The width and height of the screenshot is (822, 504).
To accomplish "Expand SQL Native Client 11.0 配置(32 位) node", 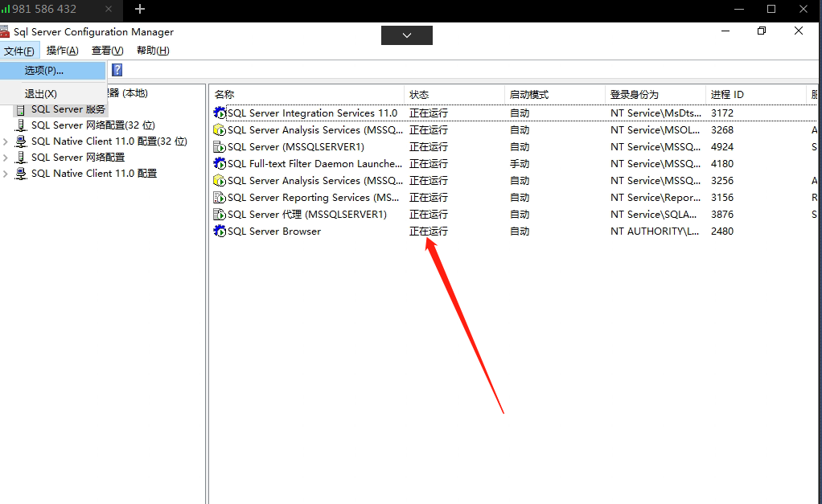I will [x=6, y=141].
